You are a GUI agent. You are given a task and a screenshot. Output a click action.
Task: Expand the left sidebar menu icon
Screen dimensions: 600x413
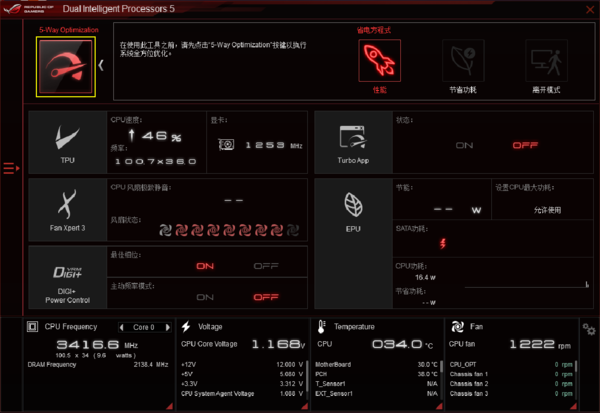click(x=11, y=168)
